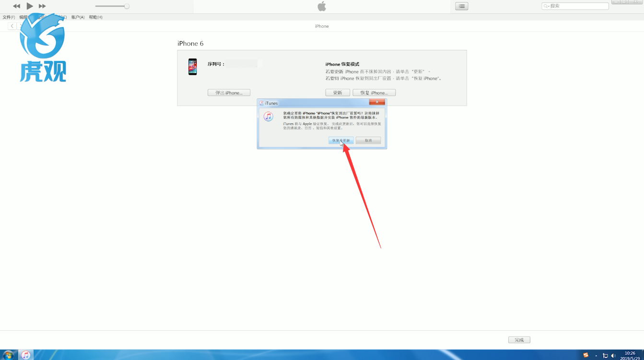Select the iPhone tab label

[322, 26]
